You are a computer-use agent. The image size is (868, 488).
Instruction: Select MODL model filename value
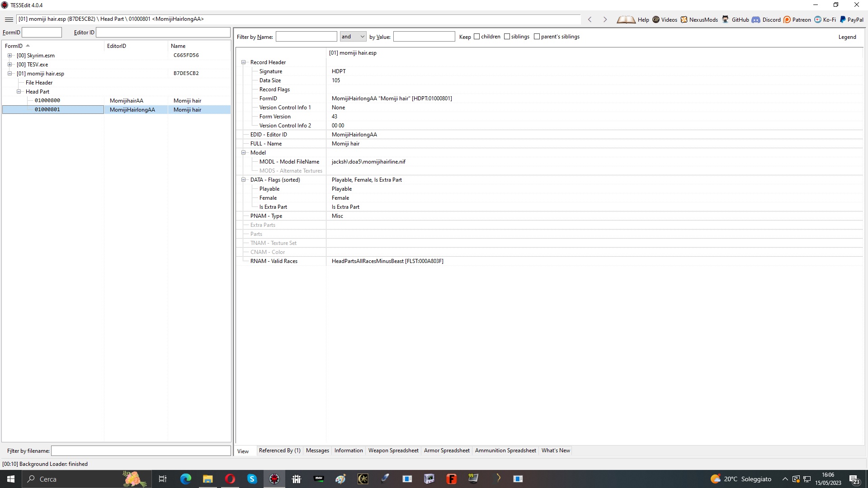(x=368, y=162)
